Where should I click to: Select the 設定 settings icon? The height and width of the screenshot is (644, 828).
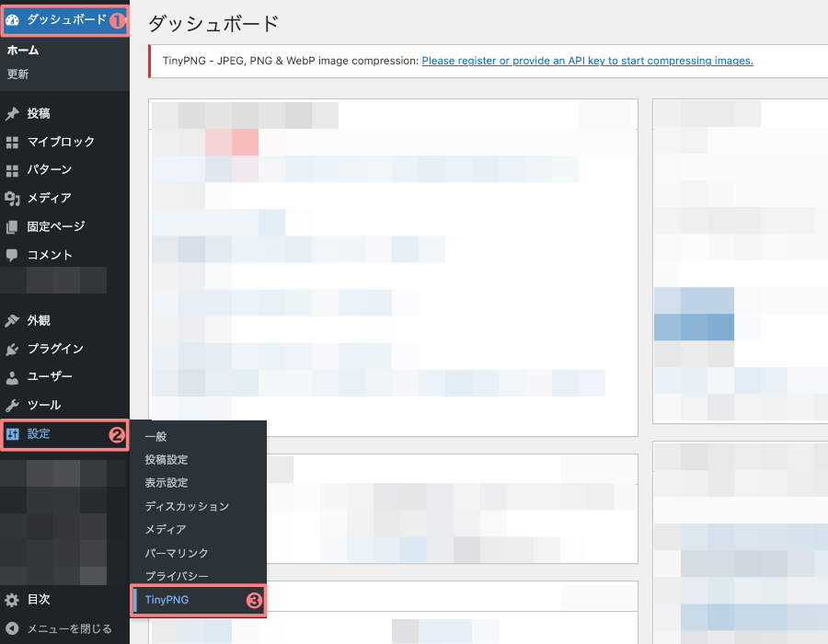click(13, 433)
